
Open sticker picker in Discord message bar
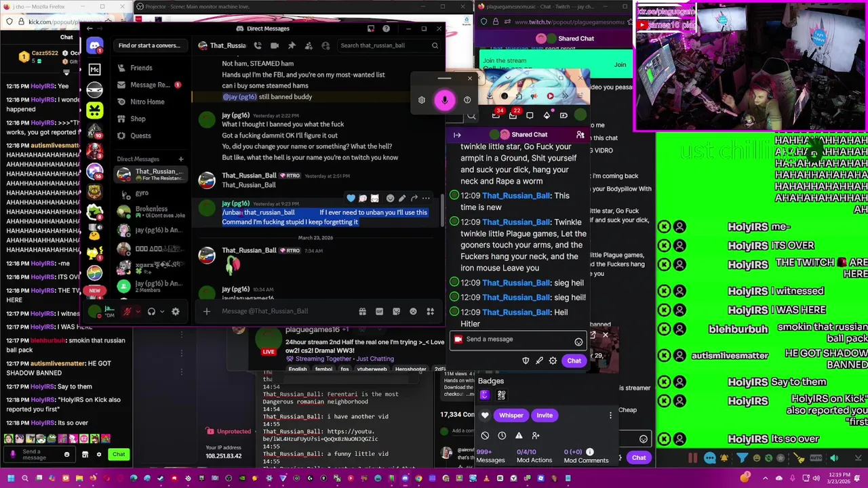396,311
